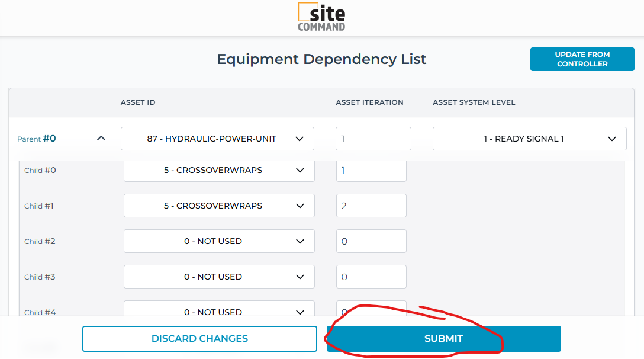This screenshot has height=359, width=644.
Task: Click Child #0 asset iteration field
Action: pos(371,171)
